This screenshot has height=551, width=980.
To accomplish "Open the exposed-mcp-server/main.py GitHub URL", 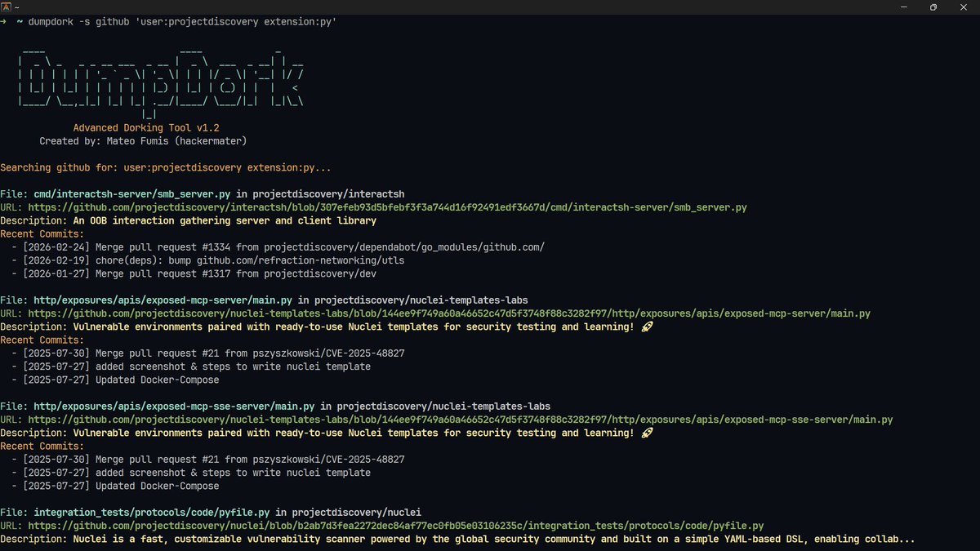I will (x=449, y=313).
